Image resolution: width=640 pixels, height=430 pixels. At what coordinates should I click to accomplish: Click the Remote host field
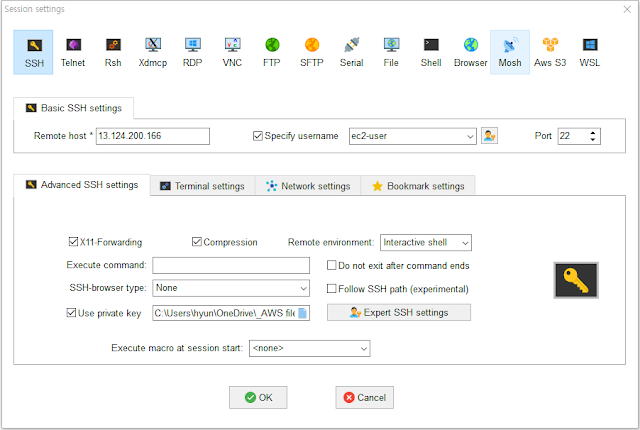[153, 136]
